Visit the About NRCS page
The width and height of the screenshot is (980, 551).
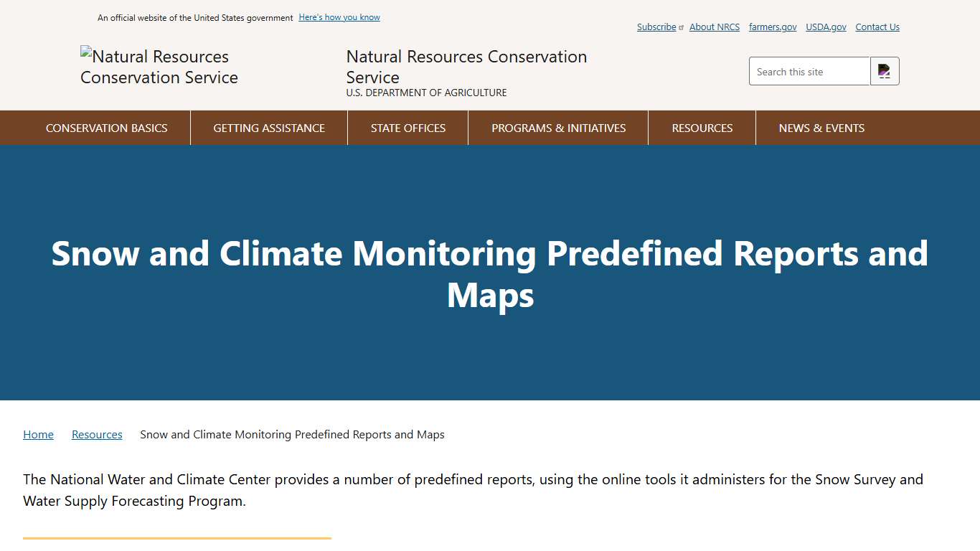[714, 27]
